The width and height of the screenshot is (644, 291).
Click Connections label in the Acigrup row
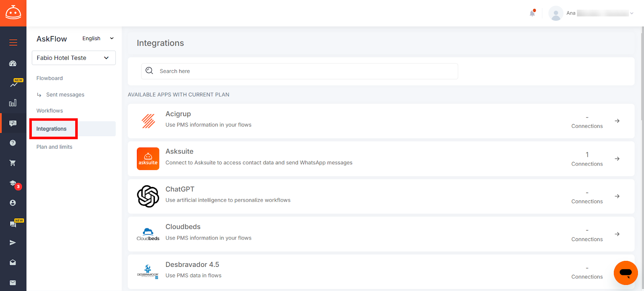(x=587, y=126)
